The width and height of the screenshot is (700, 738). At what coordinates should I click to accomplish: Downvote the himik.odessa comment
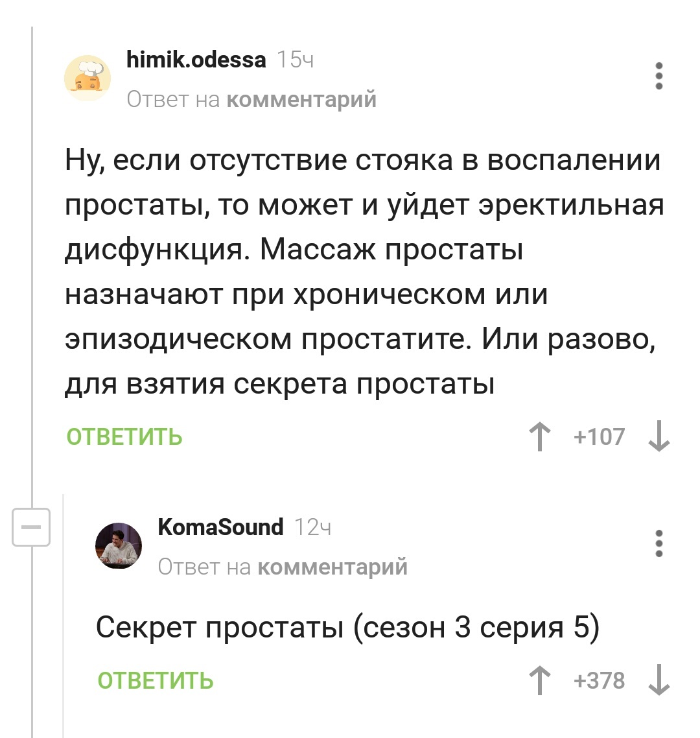point(659,436)
